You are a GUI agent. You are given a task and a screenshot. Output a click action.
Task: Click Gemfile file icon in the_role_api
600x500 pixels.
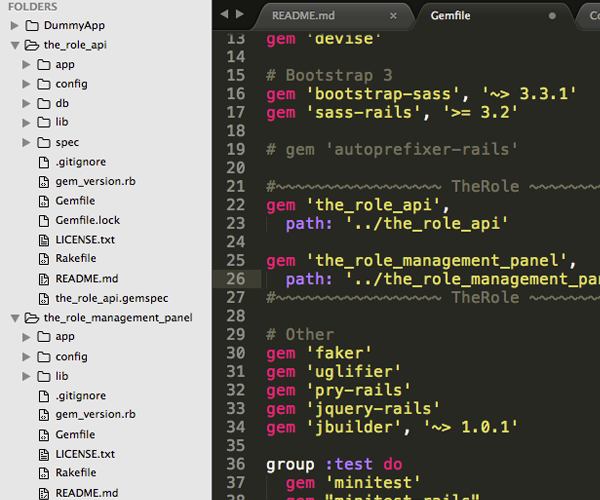coord(44,201)
